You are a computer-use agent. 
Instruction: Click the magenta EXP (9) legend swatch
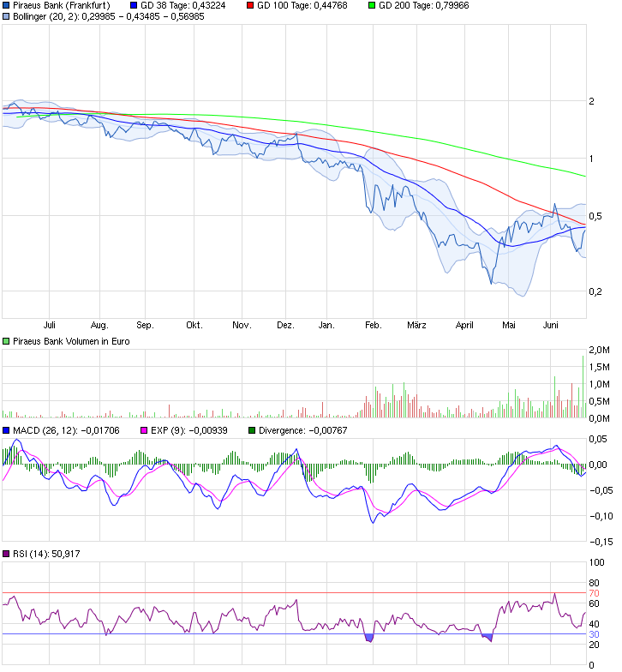point(134,430)
